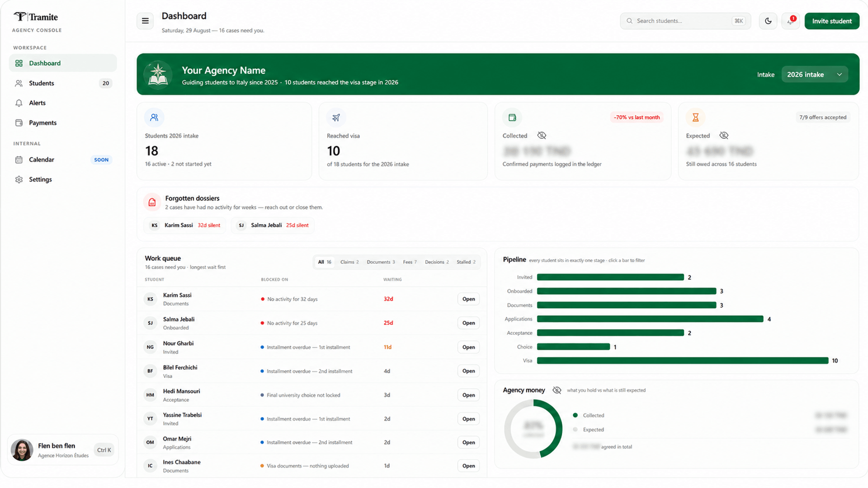
Task: Click the Students people icon in the sidebar
Action: tap(19, 83)
